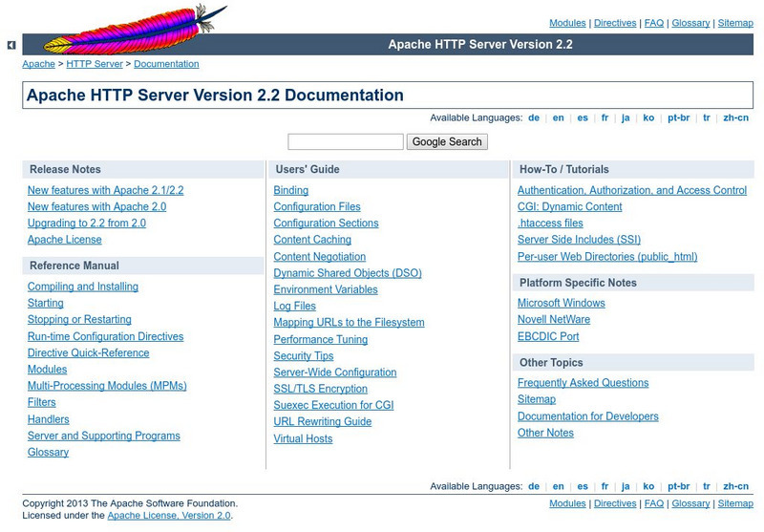Image resolution: width=764 pixels, height=532 pixels.
Task: Open Virtual Hosts link
Action: (x=303, y=439)
